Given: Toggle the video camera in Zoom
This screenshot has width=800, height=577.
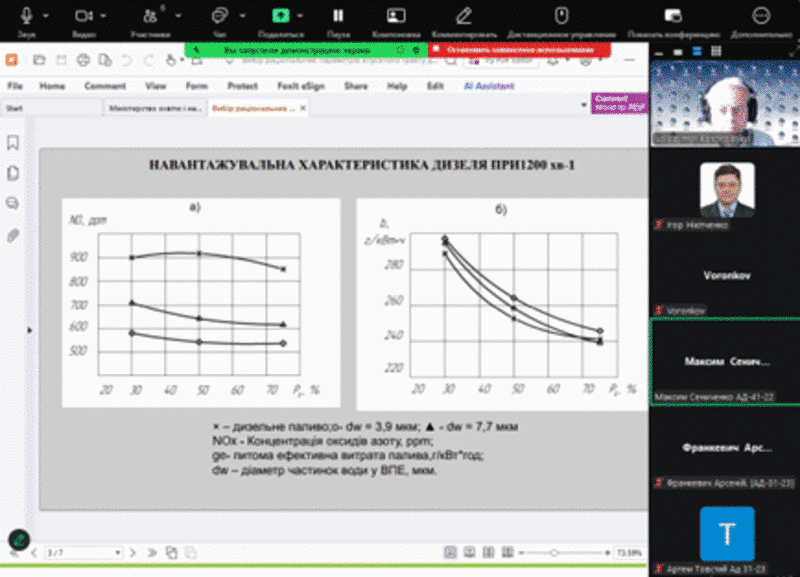Looking at the screenshot, I should coord(83,17).
